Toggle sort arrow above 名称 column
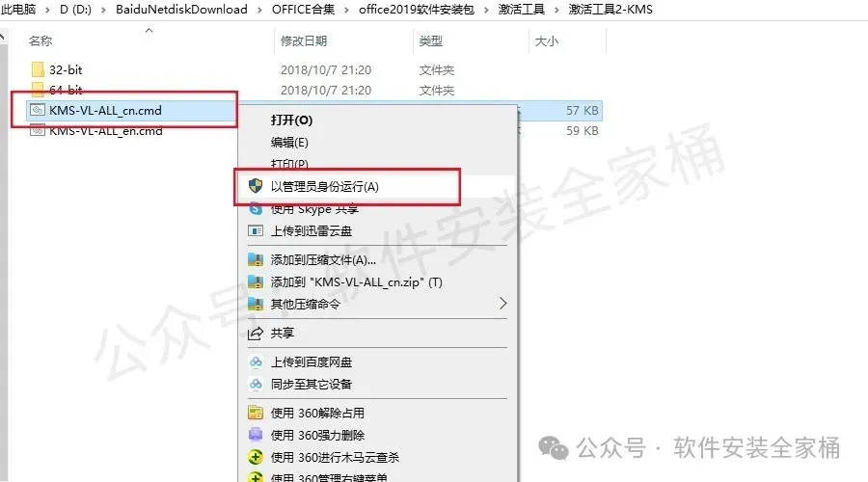This screenshot has width=868, height=482. point(149,31)
